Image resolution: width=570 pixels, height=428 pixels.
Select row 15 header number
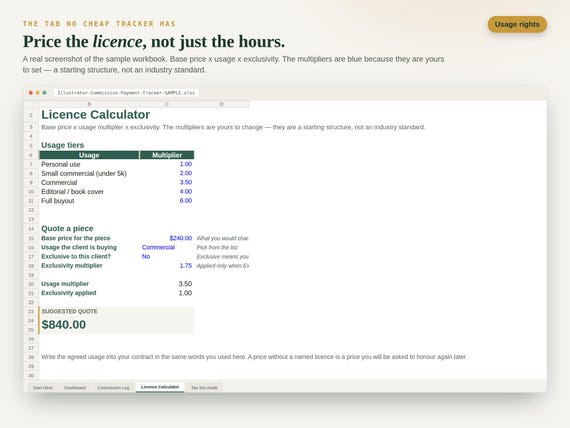[x=31, y=238]
